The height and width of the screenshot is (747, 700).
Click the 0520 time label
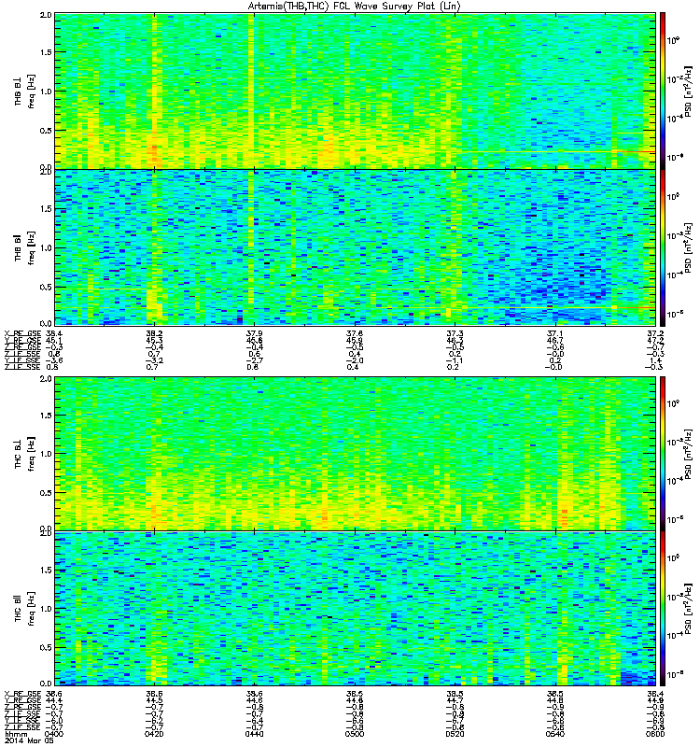(x=455, y=734)
